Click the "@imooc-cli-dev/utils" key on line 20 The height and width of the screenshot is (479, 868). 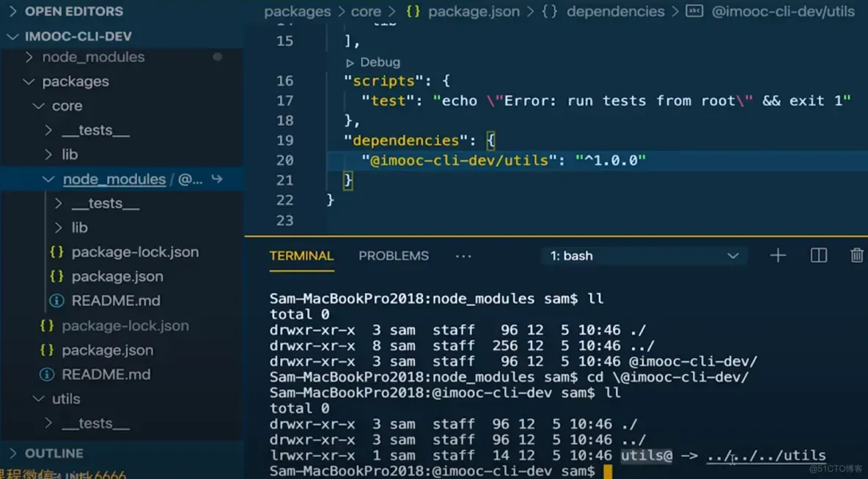(x=459, y=160)
